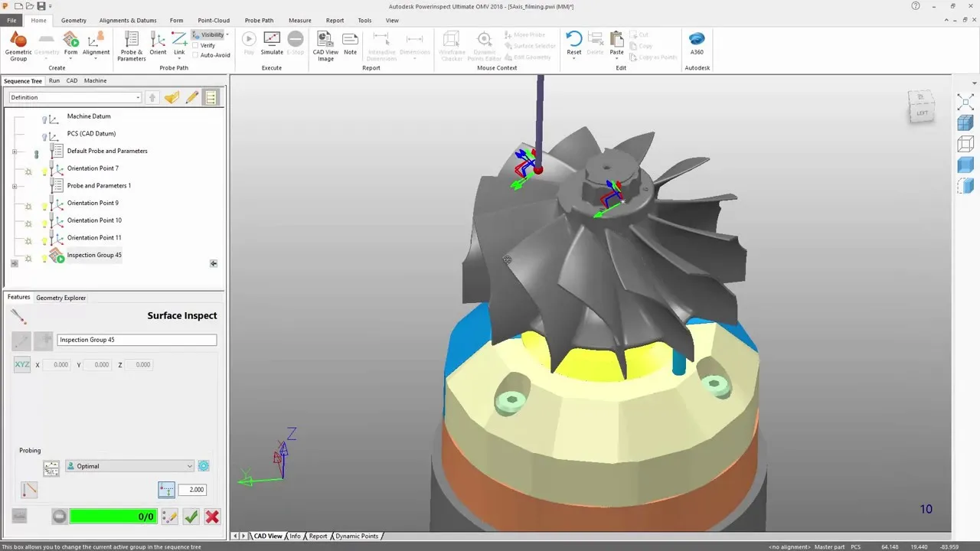
Task: Click the Inspection Group 45 name field
Action: [x=136, y=340]
